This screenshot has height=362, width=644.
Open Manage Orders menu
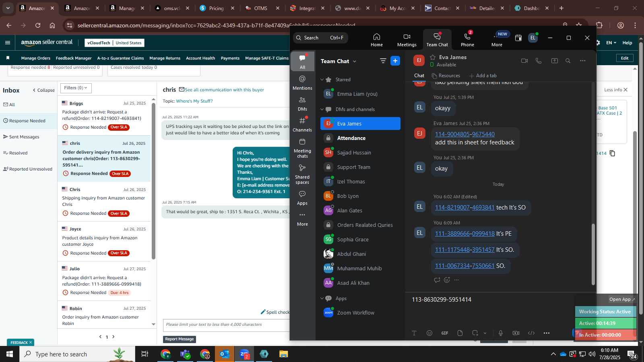pyautogui.click(x=36, y=58)
